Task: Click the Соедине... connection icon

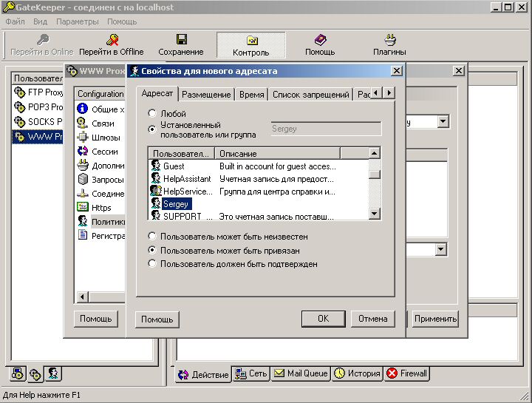Action: pyautogui.click(x=83, y=193)
